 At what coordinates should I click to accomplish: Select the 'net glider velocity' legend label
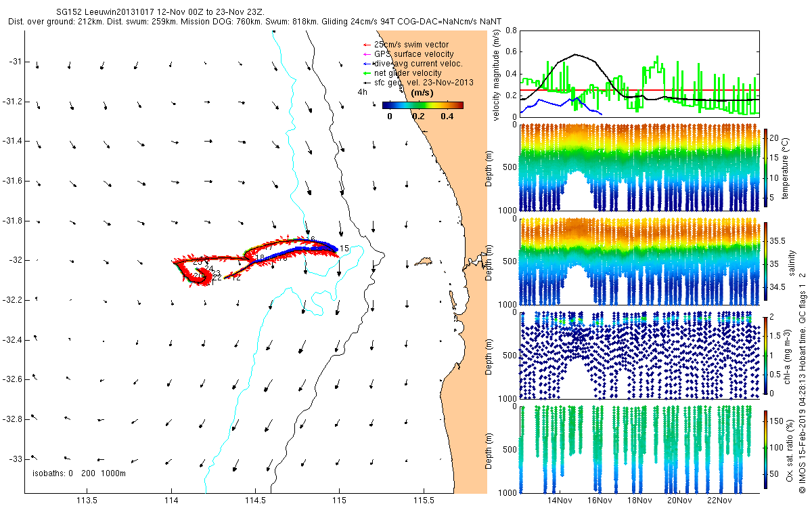coord(407,73)
